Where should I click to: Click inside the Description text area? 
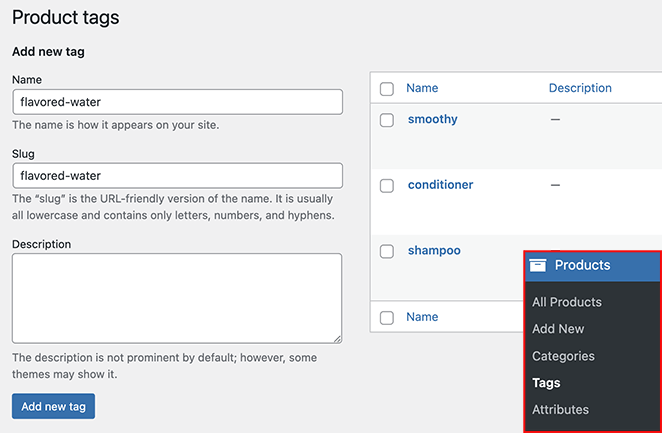(x=177, y=298)
